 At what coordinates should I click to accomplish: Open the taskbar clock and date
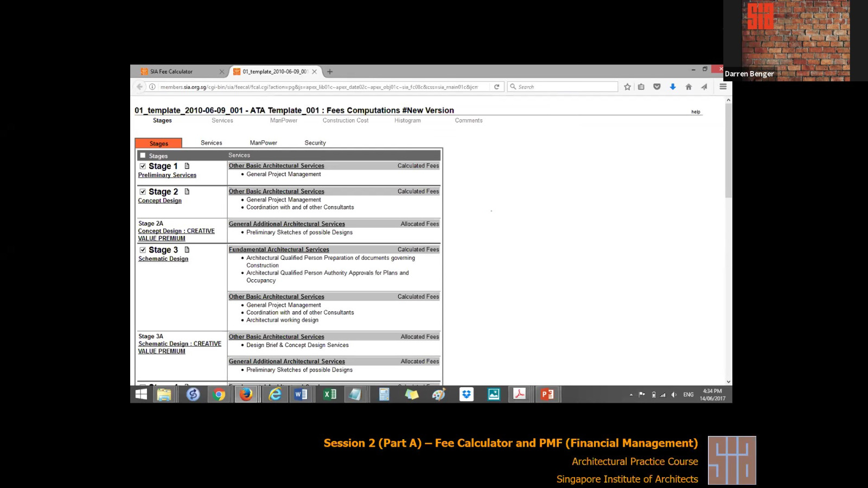coord(712,395)
